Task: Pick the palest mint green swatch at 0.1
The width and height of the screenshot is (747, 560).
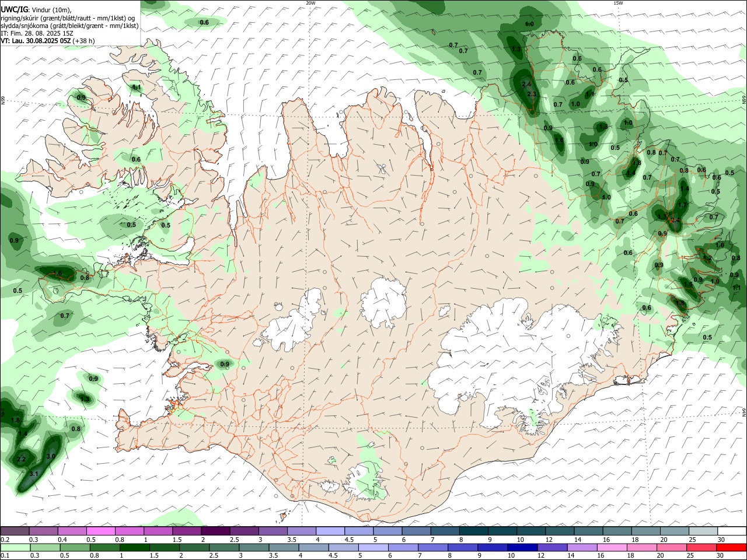Action: pos(15,548)
